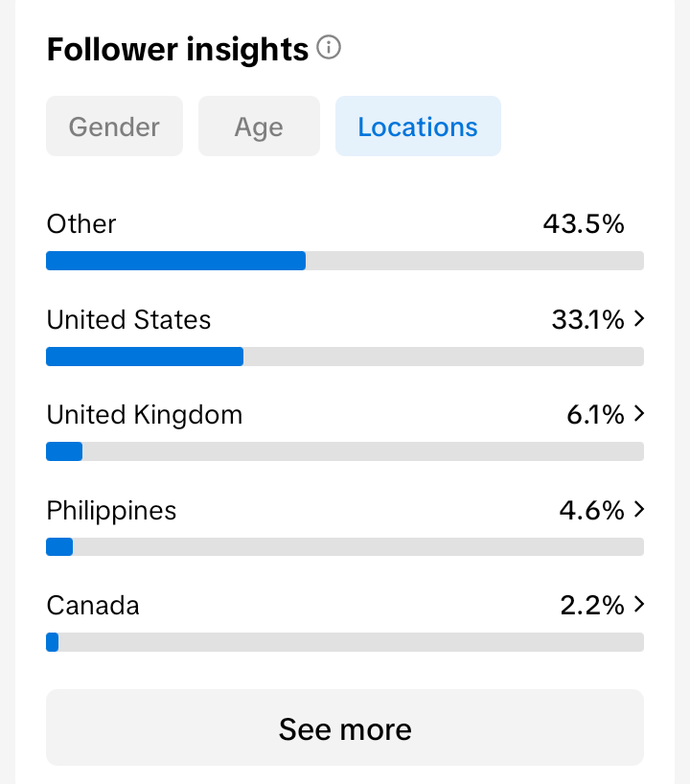Viewport: 690px width, 784px height.
Task: Click the United Kingdom progress bar
Action: 345,451
